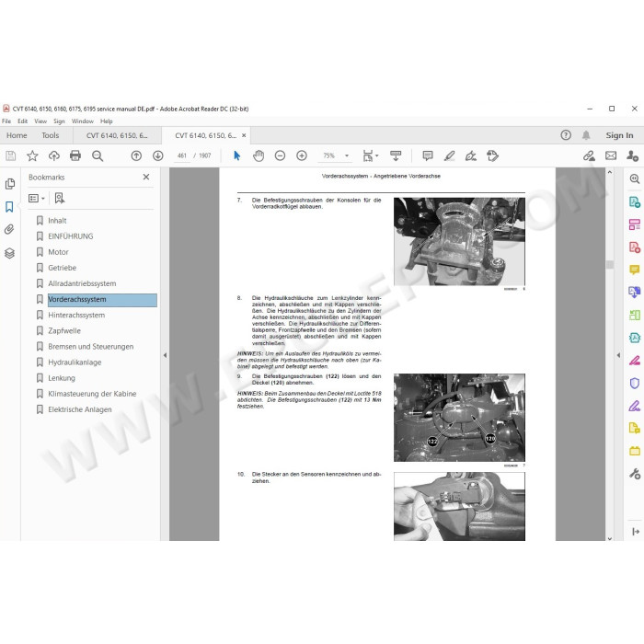
Task: Send file by email icon
Action: [x=611, y=155]
